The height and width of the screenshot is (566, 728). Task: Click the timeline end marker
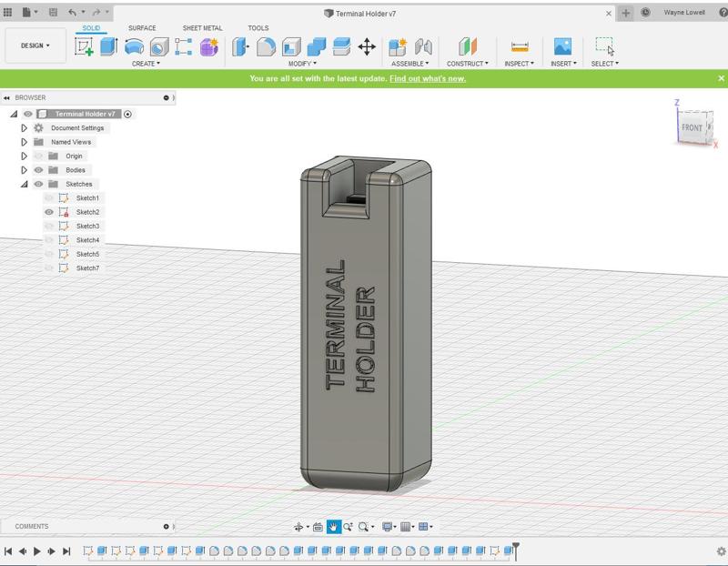point(515,549)
